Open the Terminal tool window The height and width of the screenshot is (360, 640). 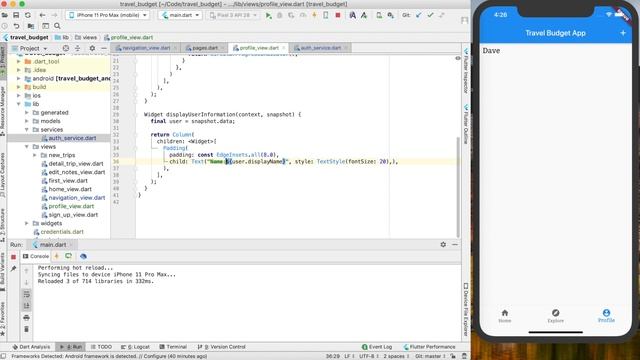click(173, 347)
